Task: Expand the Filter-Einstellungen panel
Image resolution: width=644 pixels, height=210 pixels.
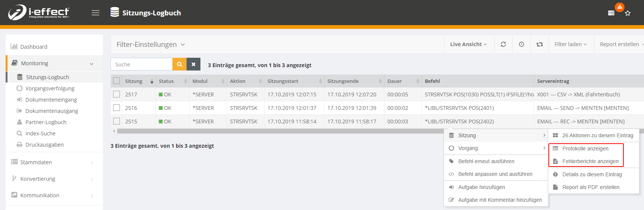Action: (x=151, y=44)
